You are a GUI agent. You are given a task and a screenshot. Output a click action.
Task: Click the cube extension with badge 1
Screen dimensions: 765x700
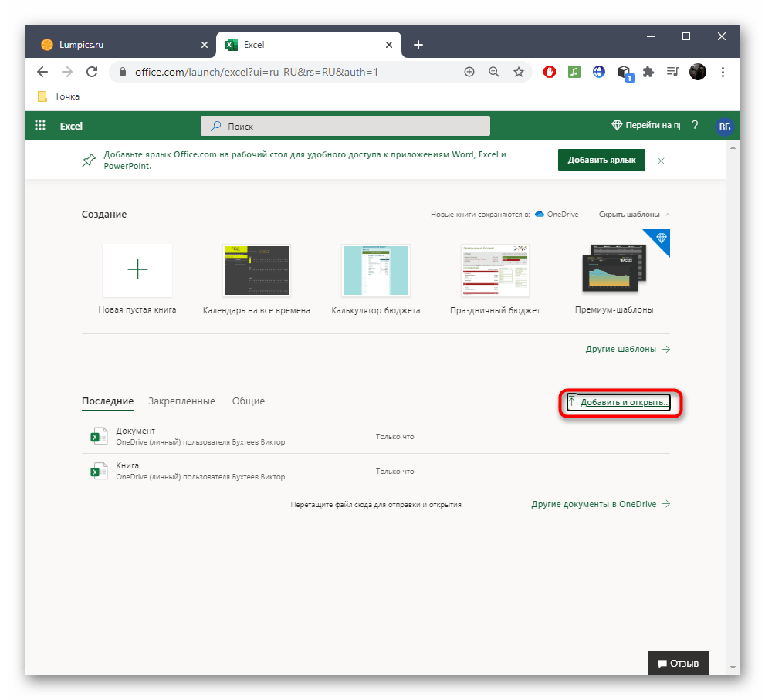coord(625,73)
